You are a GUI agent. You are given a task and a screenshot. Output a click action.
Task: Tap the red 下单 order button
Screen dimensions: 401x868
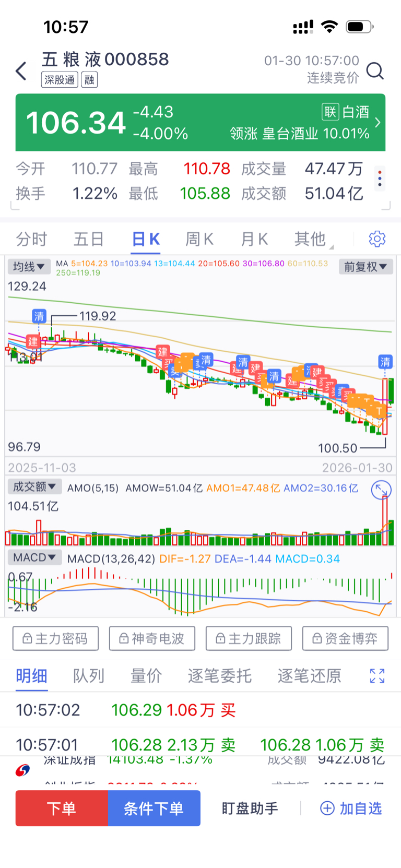(x=62, y=808)
